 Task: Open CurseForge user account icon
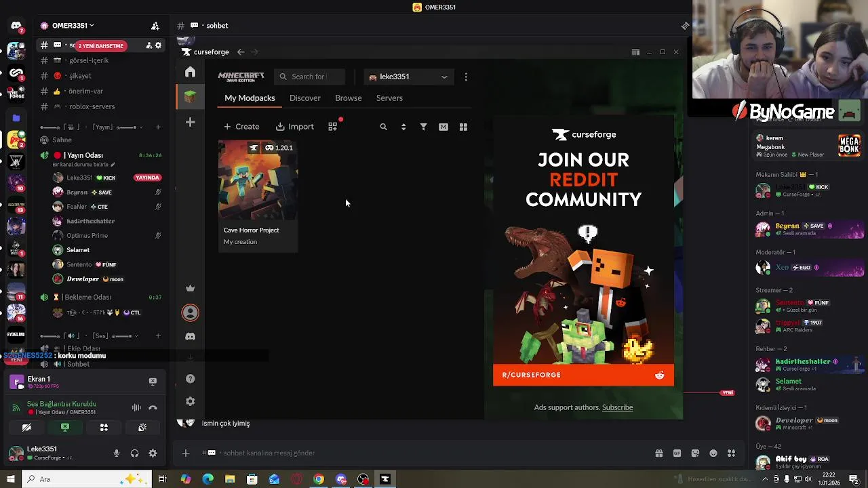pos(191,312)
